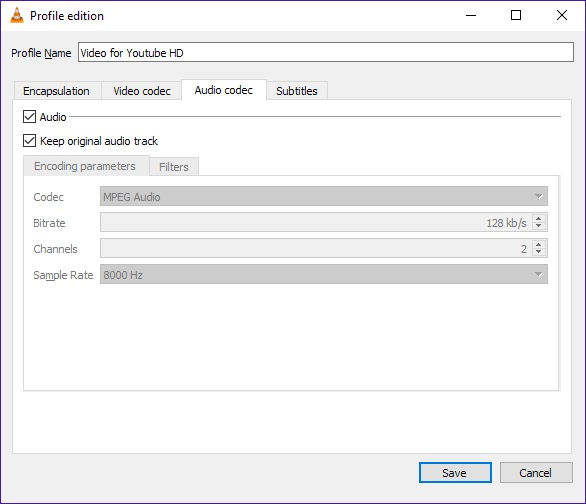This screenshot has width=586, height=504.
Task: Close the Profile edition dialog
Action: 562,15
